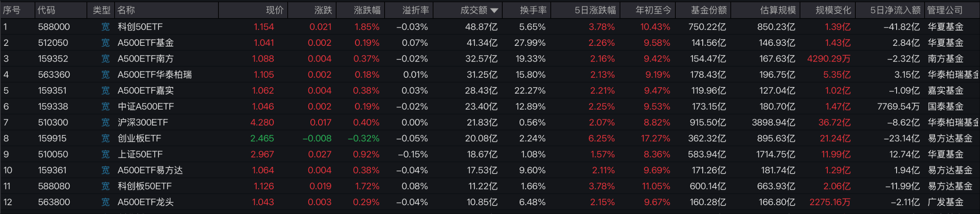Click the 5日净流入额 column header
This screenshot has height=214, width=980.
895,10
